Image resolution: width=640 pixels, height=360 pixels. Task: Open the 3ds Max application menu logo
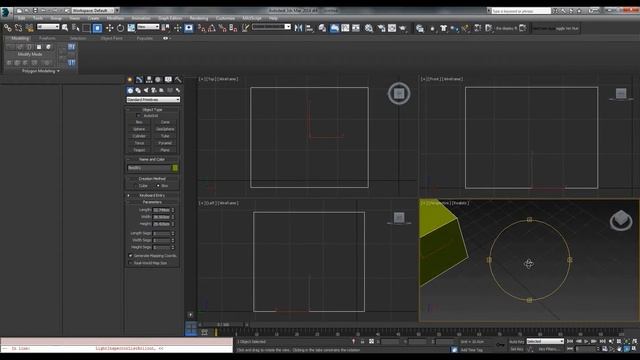point(5,12)
